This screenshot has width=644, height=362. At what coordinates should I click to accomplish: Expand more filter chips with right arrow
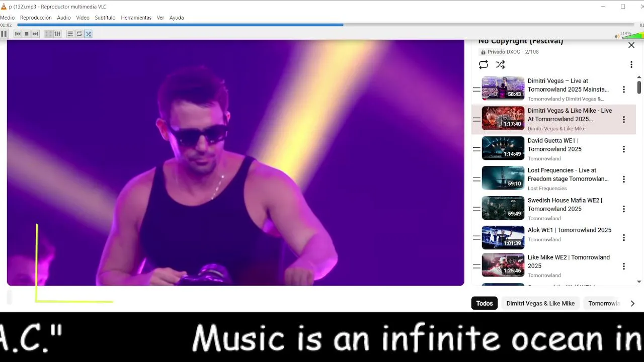[632, 303]
